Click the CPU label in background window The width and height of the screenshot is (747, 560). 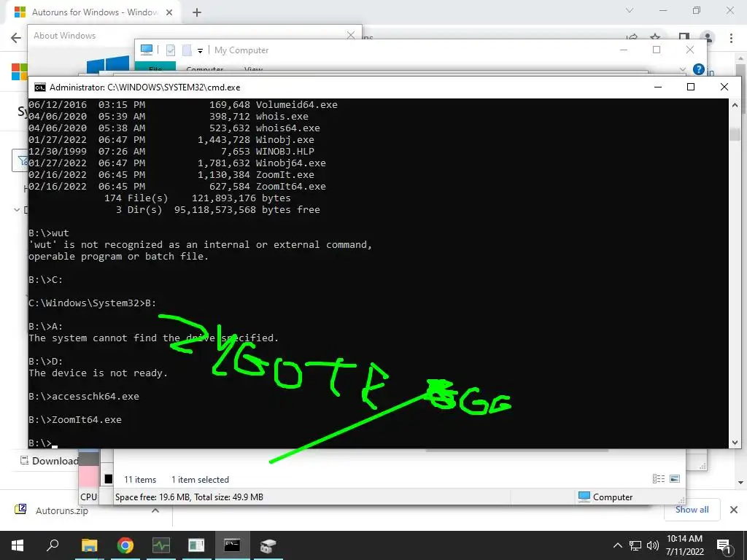[x=88, y=497]
